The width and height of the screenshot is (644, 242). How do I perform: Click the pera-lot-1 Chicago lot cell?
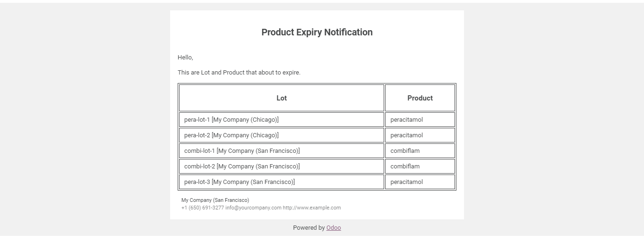(282, 120)
